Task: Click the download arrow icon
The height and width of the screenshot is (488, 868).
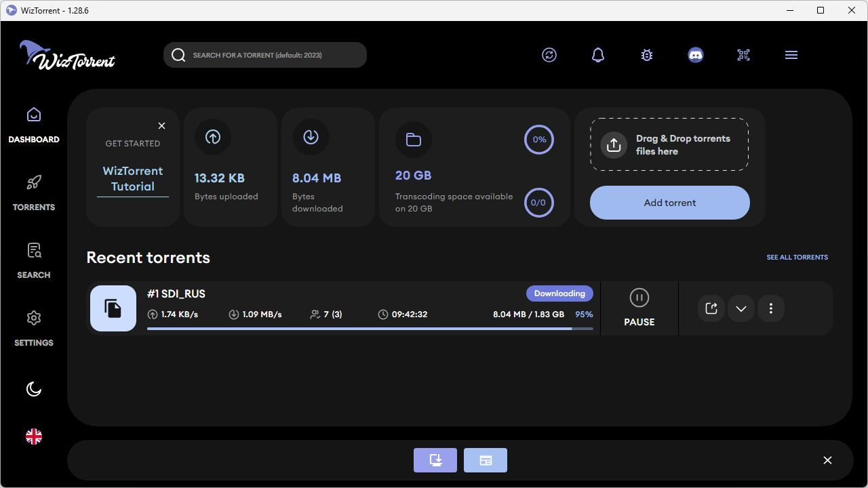Action: [311, 138]
